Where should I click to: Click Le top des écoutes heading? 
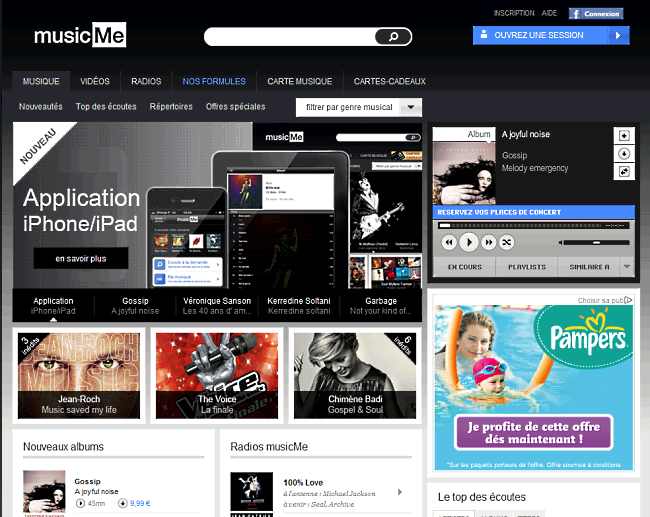coord(482,497)
